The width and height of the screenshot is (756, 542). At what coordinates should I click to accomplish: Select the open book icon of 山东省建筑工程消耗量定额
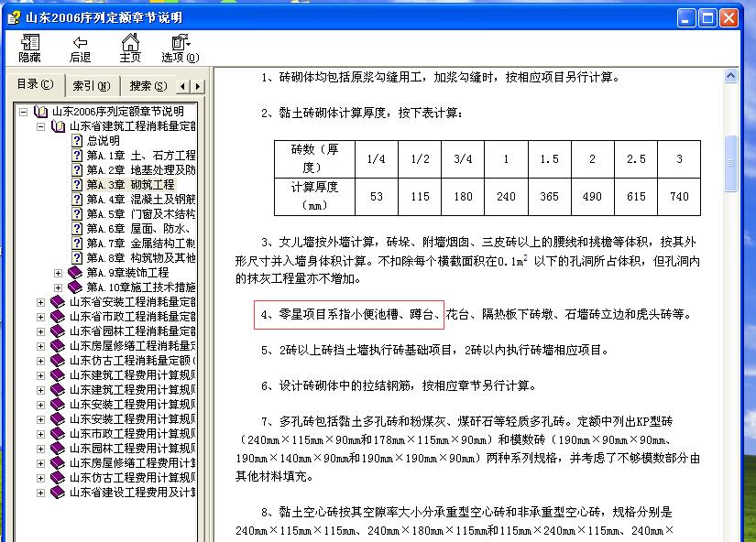point(58,126)
